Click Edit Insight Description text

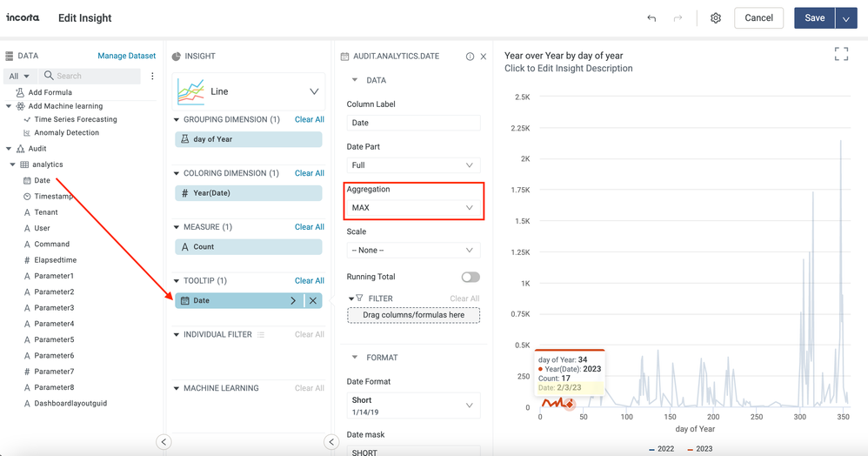point(569,69)
